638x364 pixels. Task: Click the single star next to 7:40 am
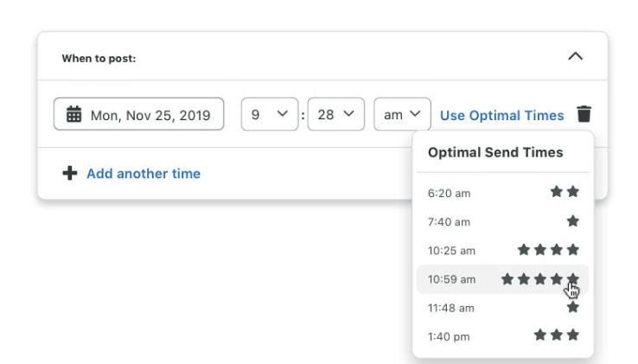(x=572, y=221)
